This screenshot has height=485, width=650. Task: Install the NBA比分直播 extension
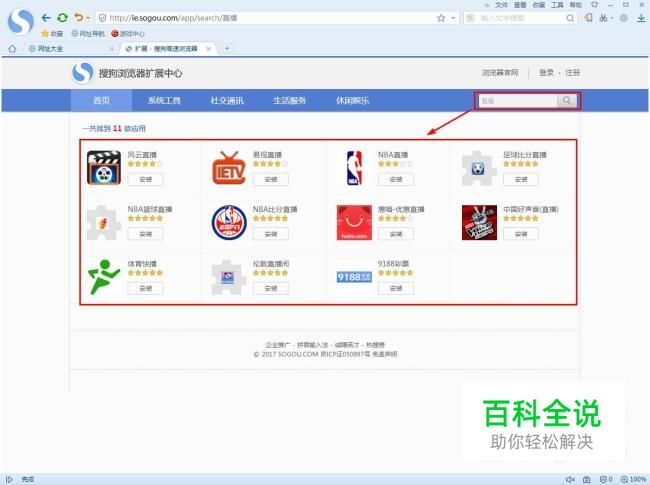[271, 234]
